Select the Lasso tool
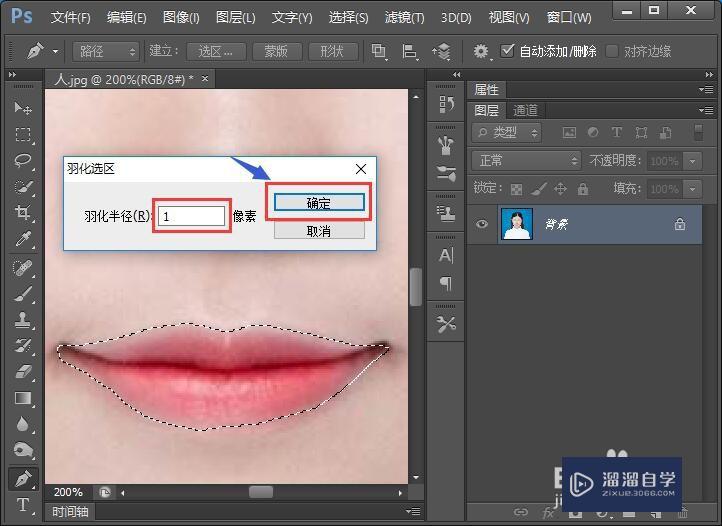 tap(23, 161)
